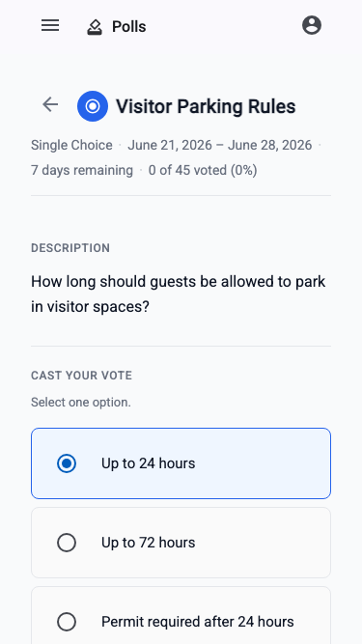This screenshot has height=644, width=362.
Task: Click the "Single Choice" poll type label
Action: tap(71, 146)
